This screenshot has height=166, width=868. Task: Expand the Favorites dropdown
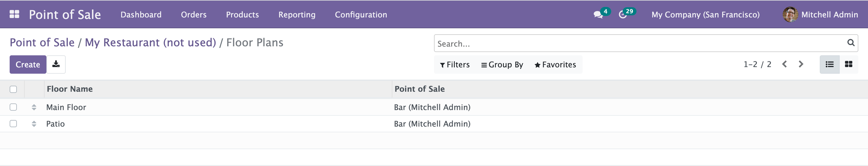click(555, 65)
